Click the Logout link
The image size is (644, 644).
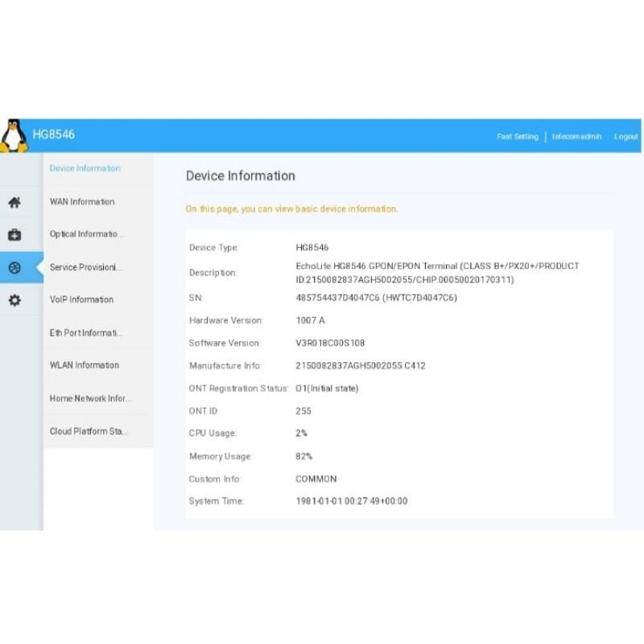coord(626,136)
